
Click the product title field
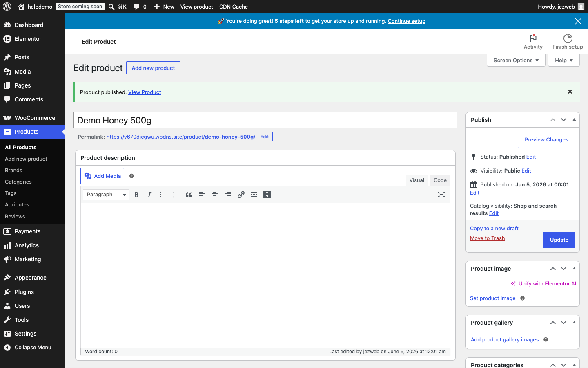[x=265, y=120]
